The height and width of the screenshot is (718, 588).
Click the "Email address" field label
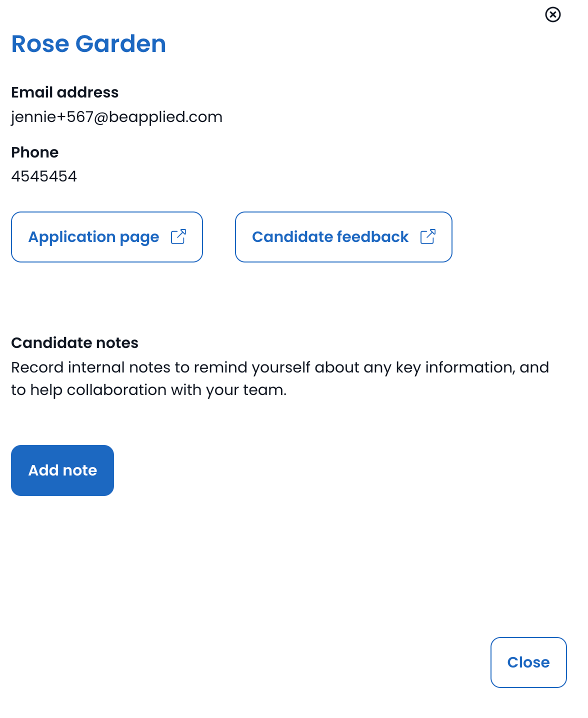[x=65, y=92]
